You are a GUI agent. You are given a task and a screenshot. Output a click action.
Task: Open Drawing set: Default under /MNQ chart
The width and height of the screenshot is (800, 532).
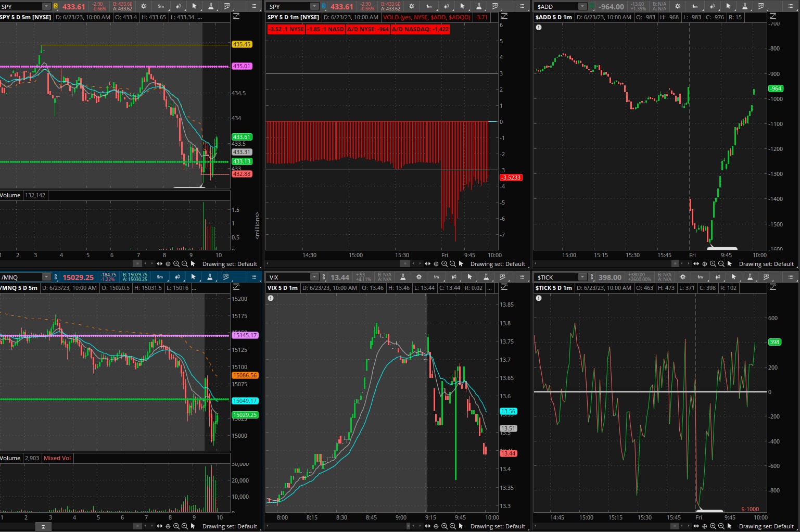[230, 526]
